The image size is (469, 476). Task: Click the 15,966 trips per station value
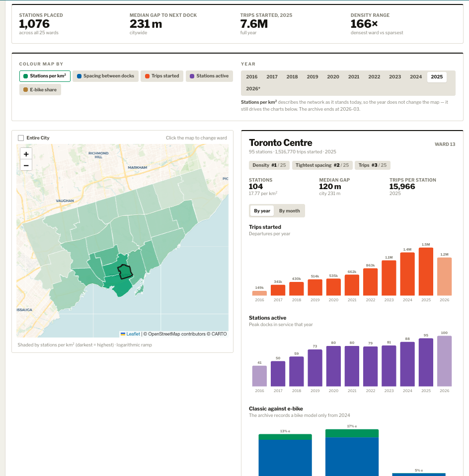[402, 187]
